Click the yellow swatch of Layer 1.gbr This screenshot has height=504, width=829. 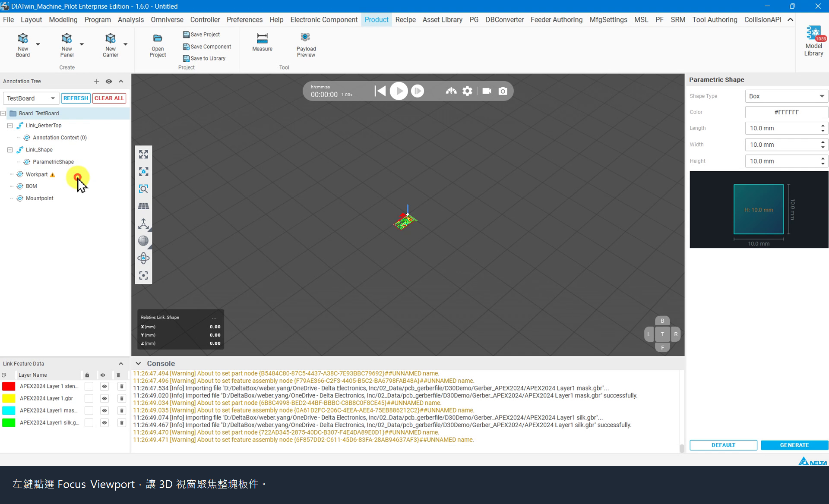9,398
